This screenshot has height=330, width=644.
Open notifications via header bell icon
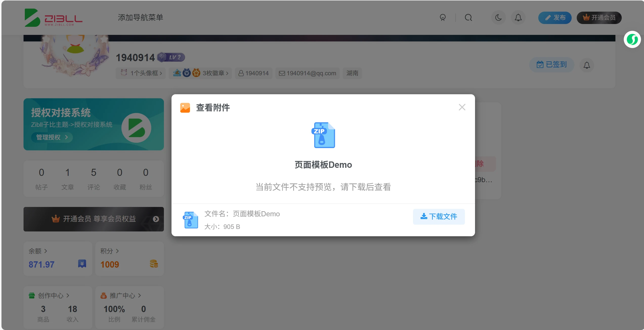point(518,18)
